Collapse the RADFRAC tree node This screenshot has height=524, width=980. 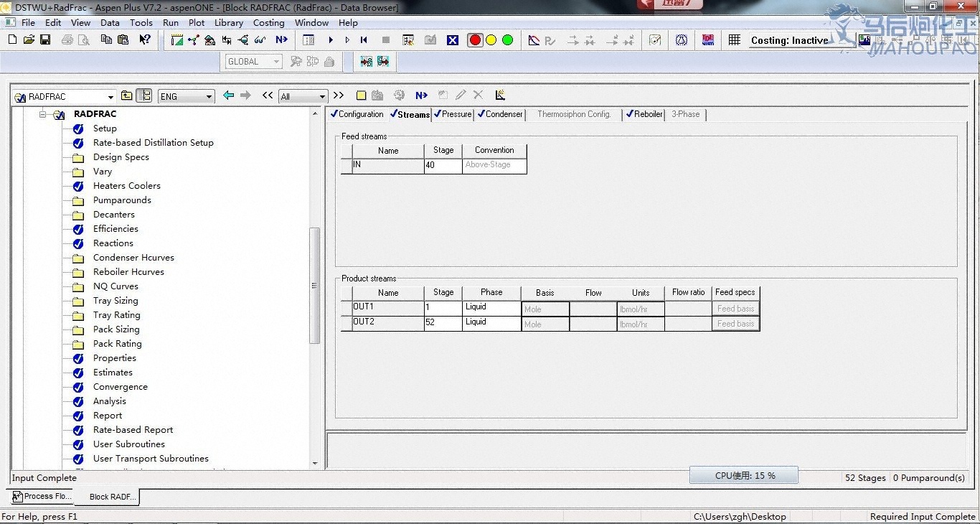(43, 114)
